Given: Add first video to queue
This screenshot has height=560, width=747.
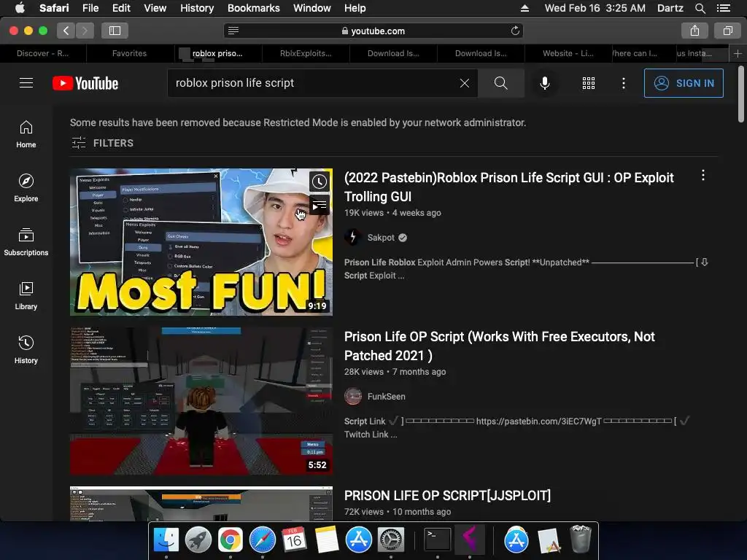Looking at the screenshot, I should tap(320, 205).
